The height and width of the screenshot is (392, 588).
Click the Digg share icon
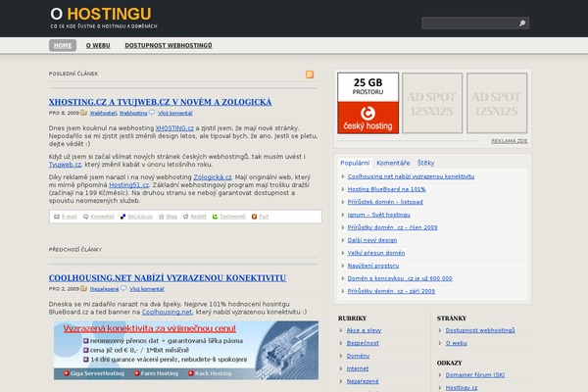162,217
